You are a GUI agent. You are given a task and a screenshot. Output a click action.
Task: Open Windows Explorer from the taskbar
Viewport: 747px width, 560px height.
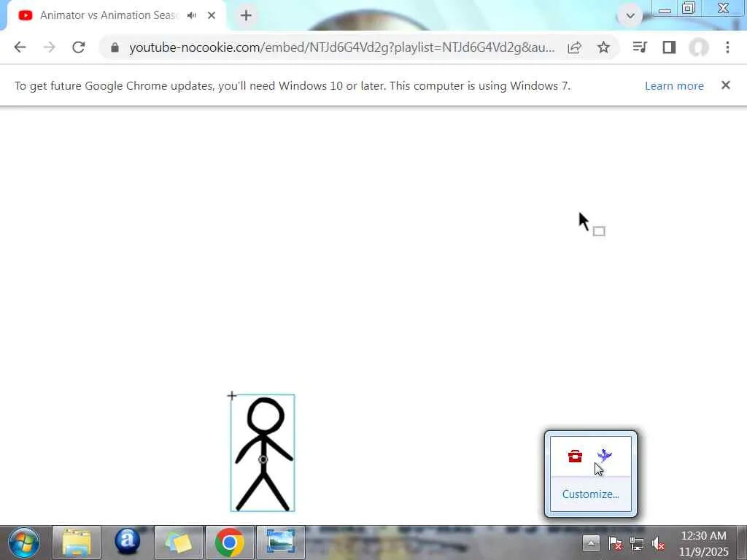point(76,542)
